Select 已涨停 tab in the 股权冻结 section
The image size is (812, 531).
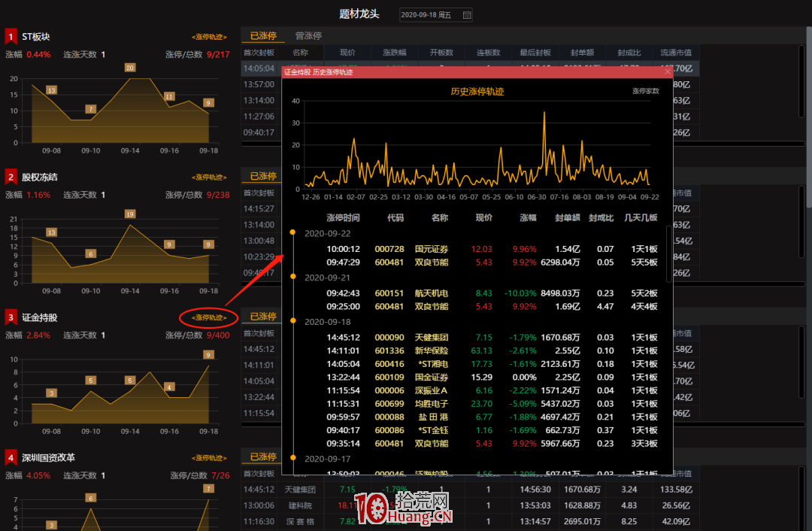coord(263,176)
